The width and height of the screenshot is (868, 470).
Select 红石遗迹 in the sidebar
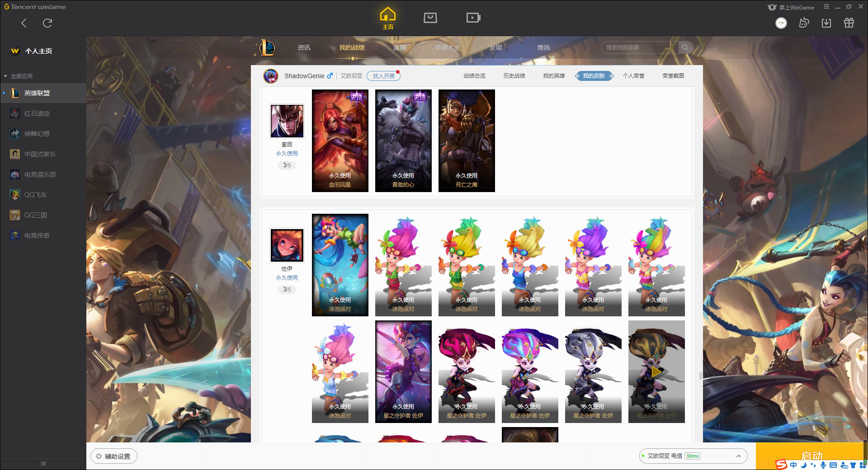43,113
